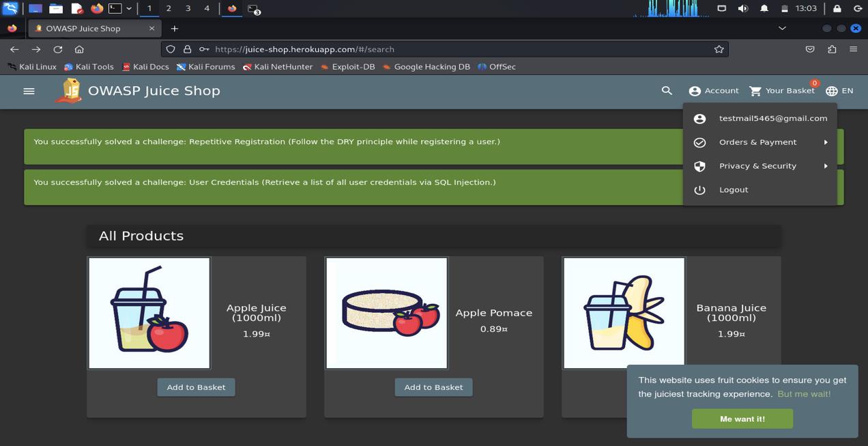
Task: Open the hamburger sidebar menu
Action: pos(29,91)
